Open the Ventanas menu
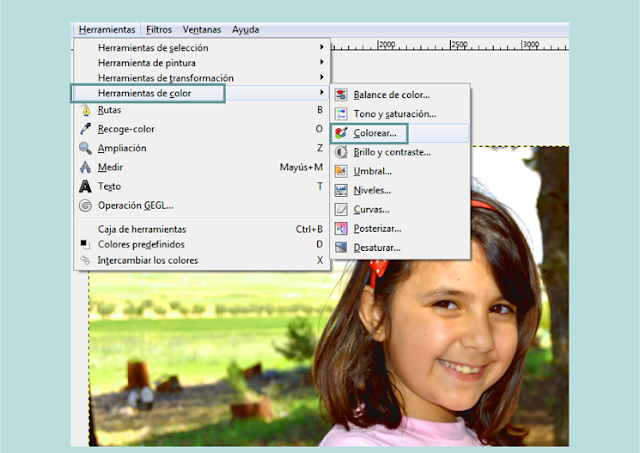The height and width of the screenshot is (453, 640). click(202, 30)
